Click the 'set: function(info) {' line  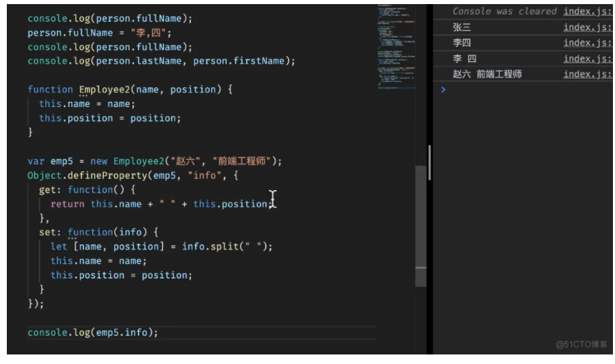pos(98,232)
